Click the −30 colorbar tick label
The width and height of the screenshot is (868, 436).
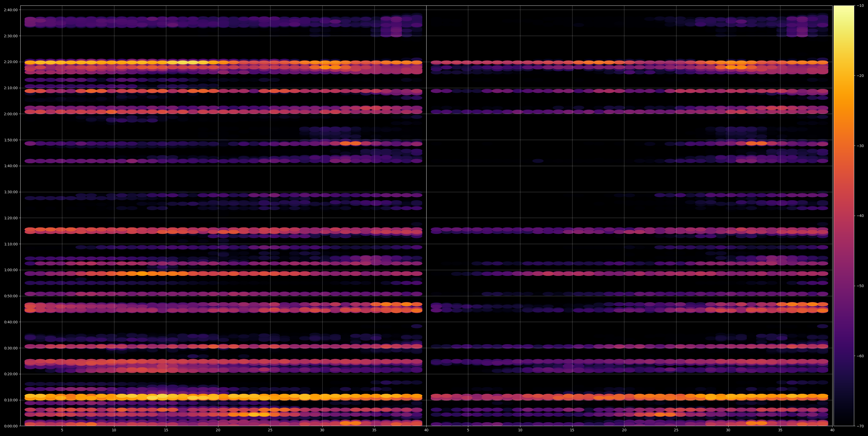[x=860, y=146]
